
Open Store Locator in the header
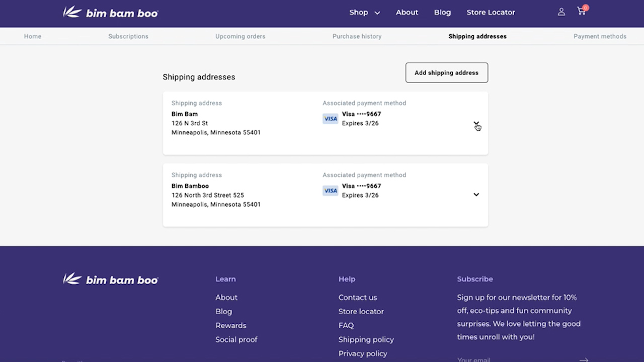click(x=491, y=12)
